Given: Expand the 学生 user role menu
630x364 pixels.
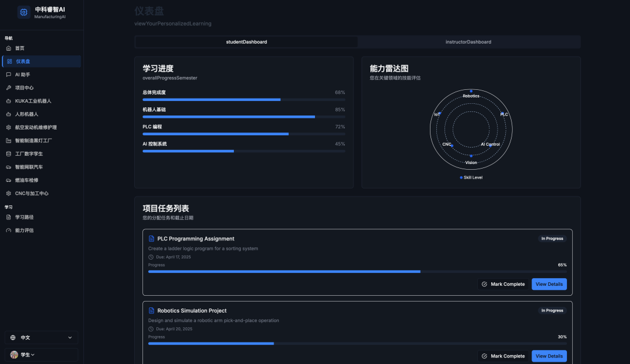Looking at the screenshot, I should click(23, 355).
